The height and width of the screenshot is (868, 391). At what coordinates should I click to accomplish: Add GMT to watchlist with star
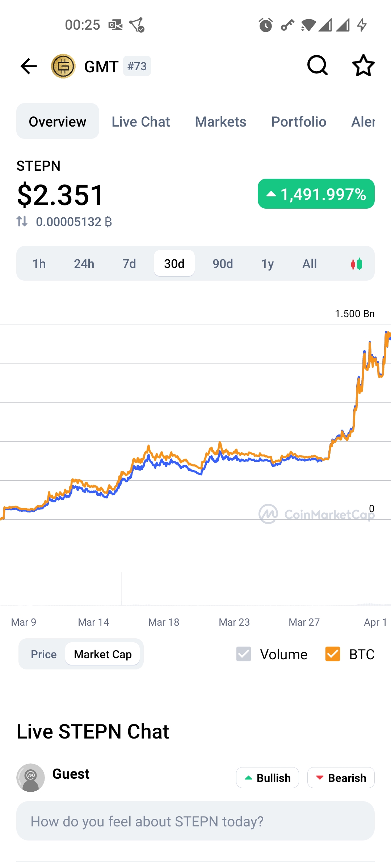[363, 65]
